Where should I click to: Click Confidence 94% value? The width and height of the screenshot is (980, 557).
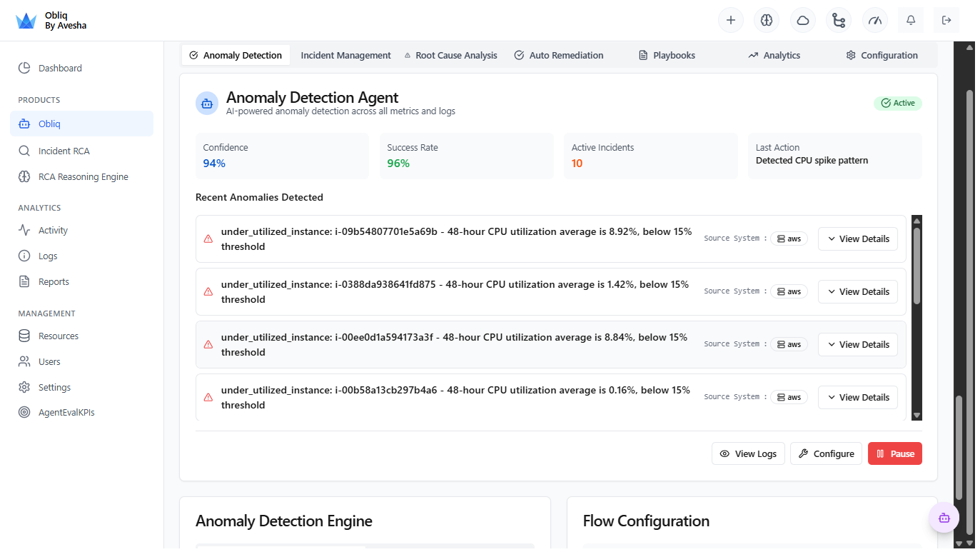tap(214, 164)
